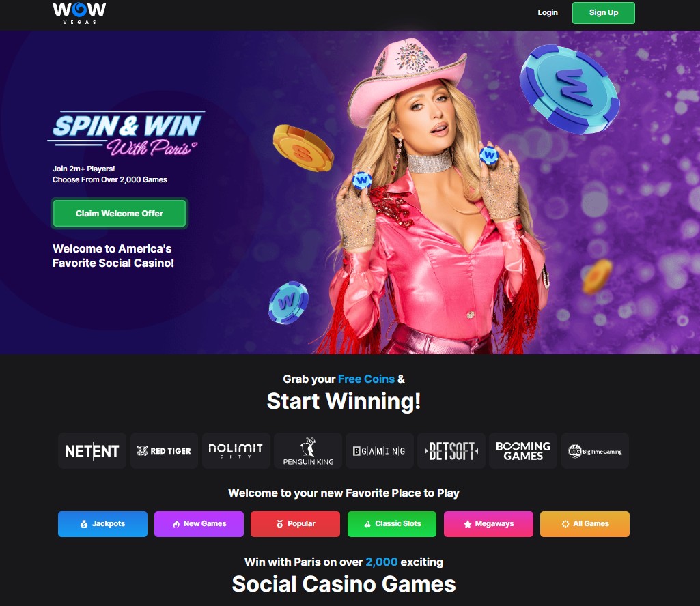Open the NetEnt provider logo tile

pos(92,450)
